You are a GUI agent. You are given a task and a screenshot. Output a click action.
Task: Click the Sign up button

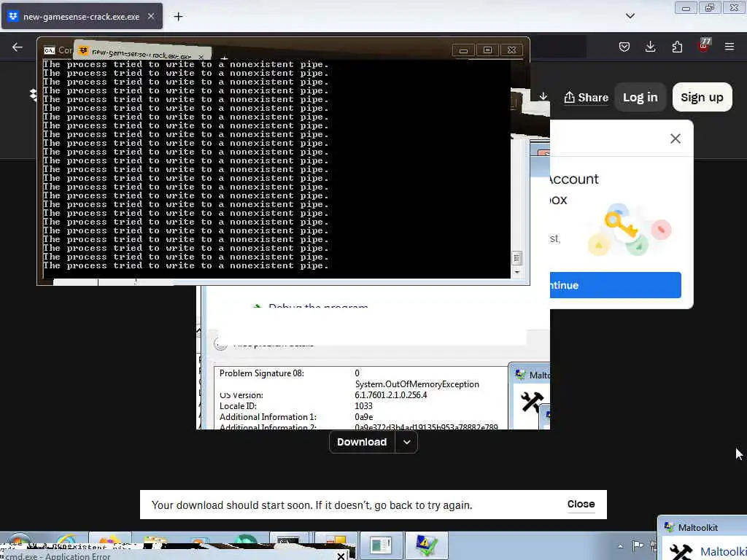[702, 97]
